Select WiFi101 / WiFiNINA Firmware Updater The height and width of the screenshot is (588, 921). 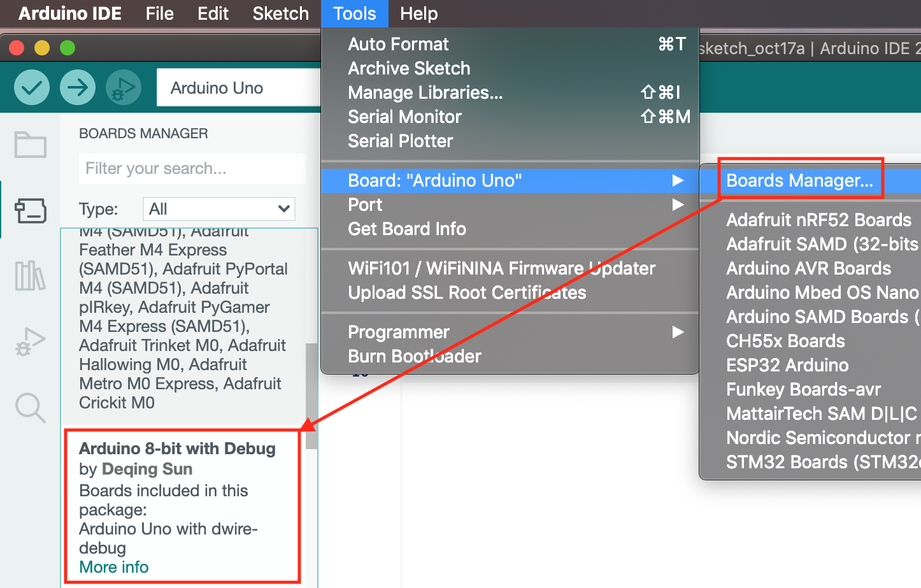pos(510,268)
